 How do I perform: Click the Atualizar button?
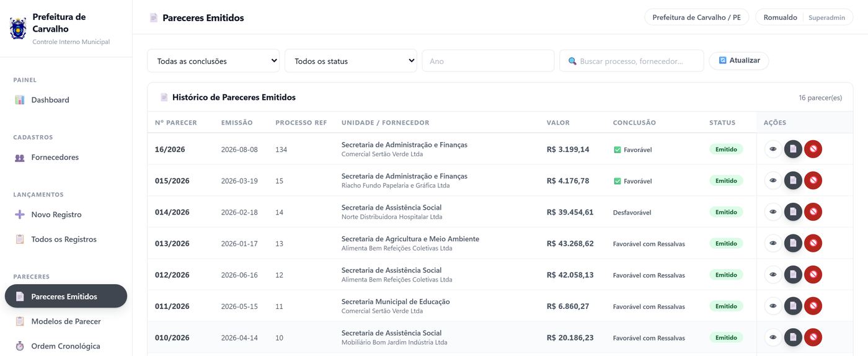pos(739,60)
